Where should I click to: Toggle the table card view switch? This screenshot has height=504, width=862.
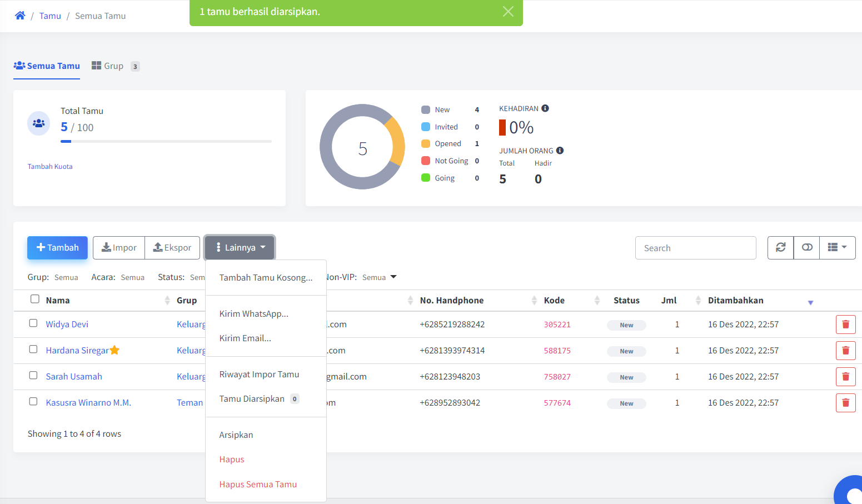point(807,248)
